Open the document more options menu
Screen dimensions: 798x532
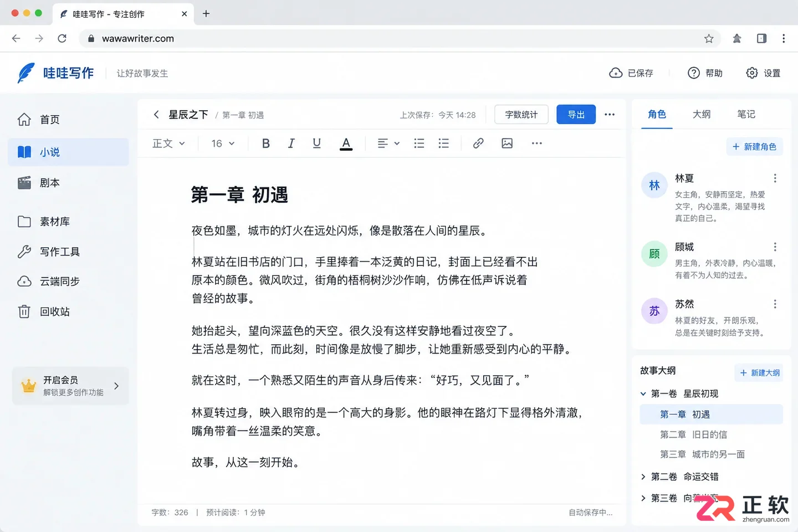[610, 115]
